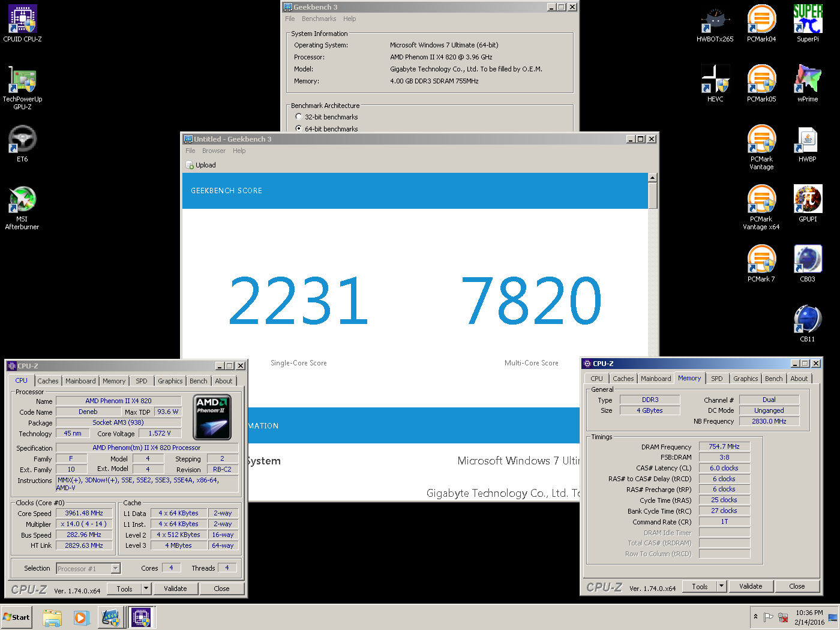Select 32-bit benchmarks radio button
This screenshot has height=630, width=840.
coord(299,117)
